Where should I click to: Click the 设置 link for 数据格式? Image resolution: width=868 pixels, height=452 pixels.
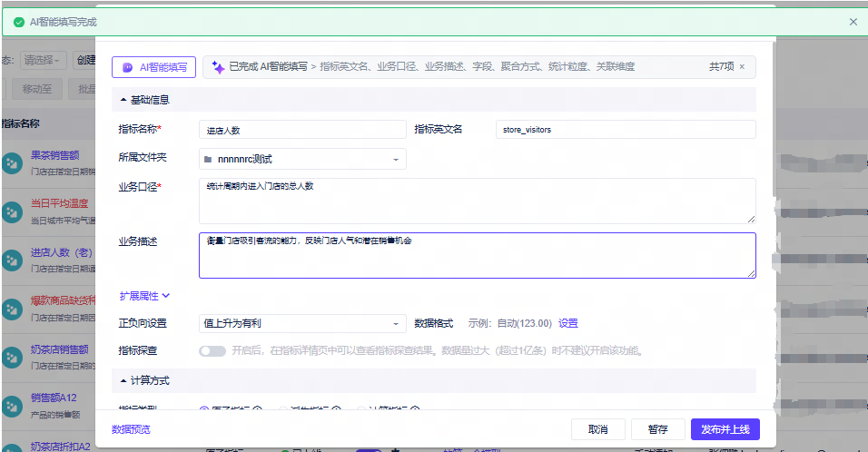pos(568,324)
